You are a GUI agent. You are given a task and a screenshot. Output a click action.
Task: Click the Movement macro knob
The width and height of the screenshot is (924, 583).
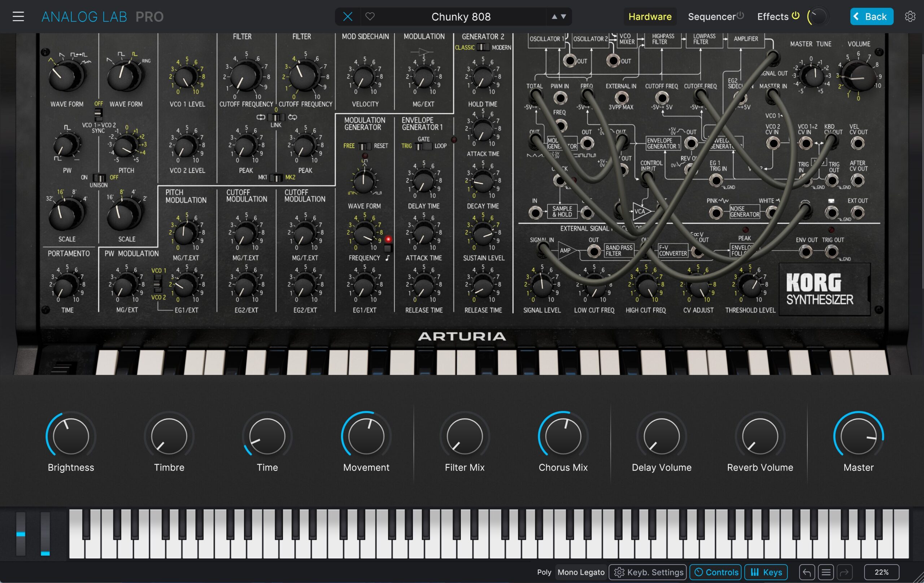point(366,437)
